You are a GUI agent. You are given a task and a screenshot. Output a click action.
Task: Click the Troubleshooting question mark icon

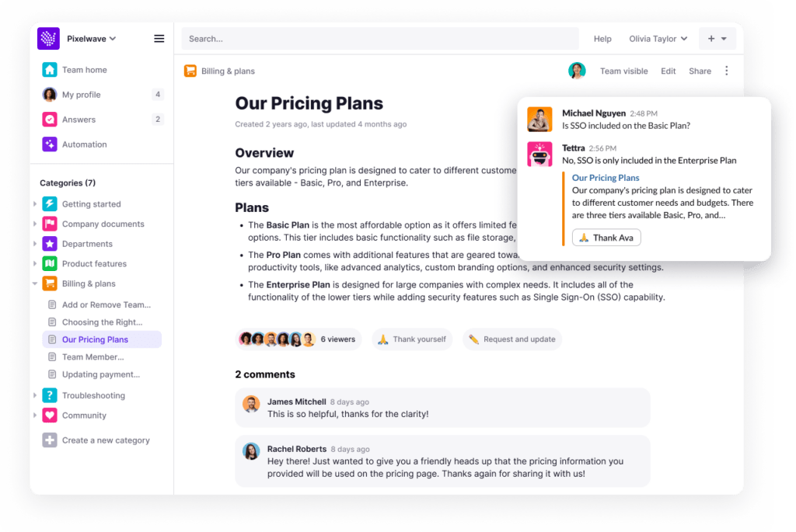click(50, 395)
